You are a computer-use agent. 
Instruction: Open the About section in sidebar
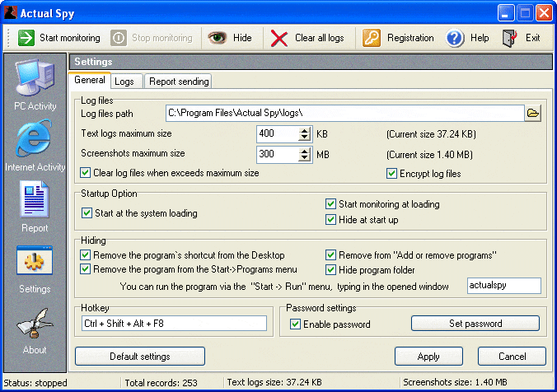tap(35, 328)
